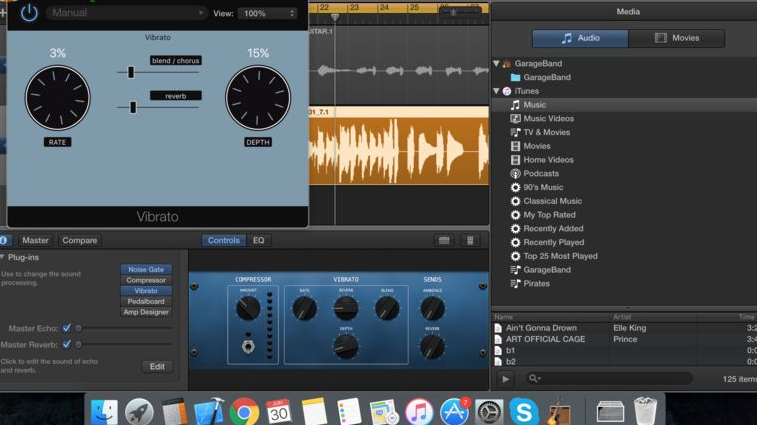Select Music in the iTunes list
This screenshot has height=425, width=757.
(624, 105)
